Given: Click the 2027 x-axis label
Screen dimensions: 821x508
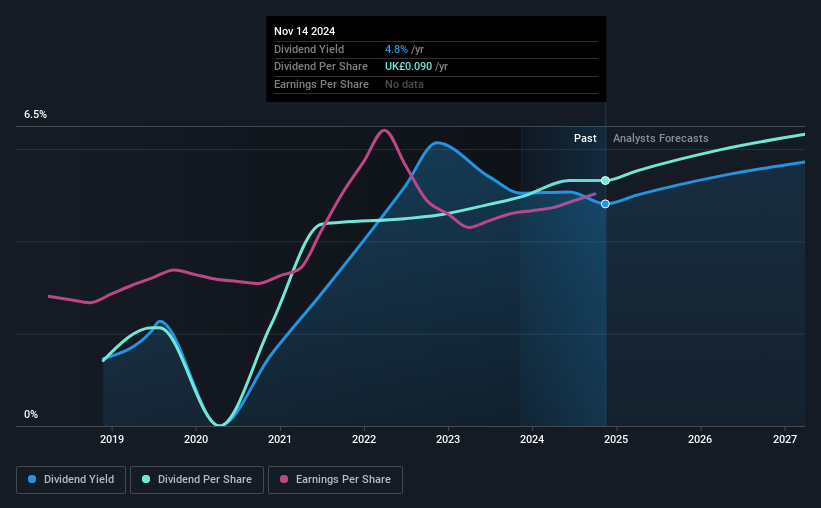Looking at the screenshot, I should tap(785, 439).
